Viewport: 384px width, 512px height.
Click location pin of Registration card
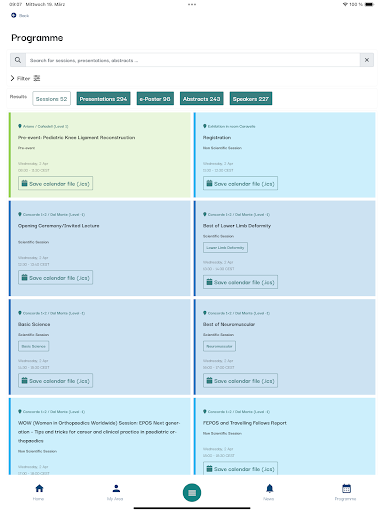click(205, 126)
